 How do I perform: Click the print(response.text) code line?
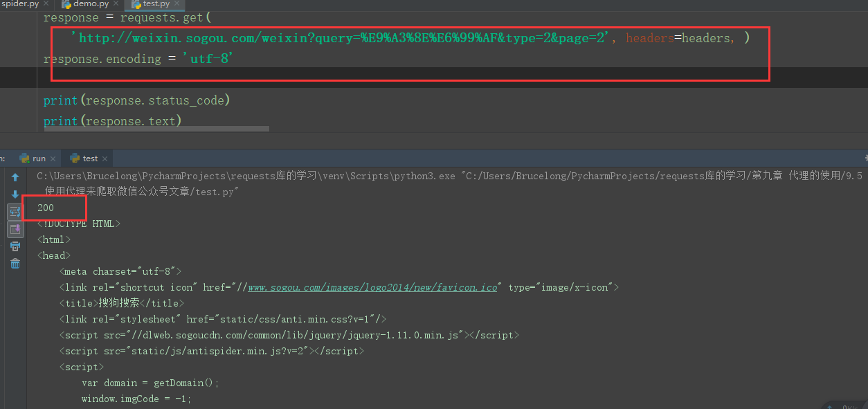[112, 121]
